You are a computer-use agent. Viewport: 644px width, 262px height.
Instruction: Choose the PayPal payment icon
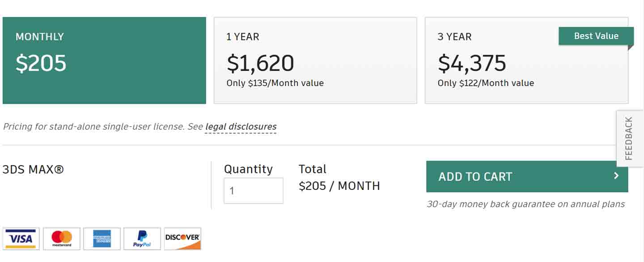[x=142, y=239]
